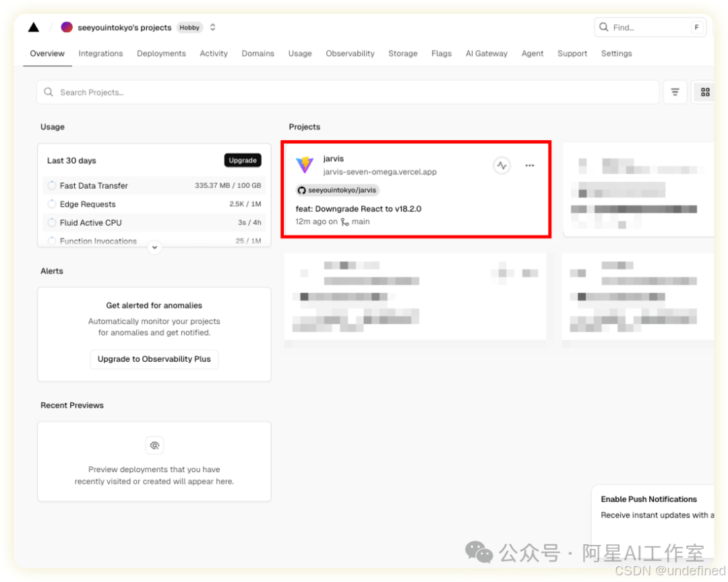
Task: Click the Vercel triangle logo
Action: click(x=34, y=28)
